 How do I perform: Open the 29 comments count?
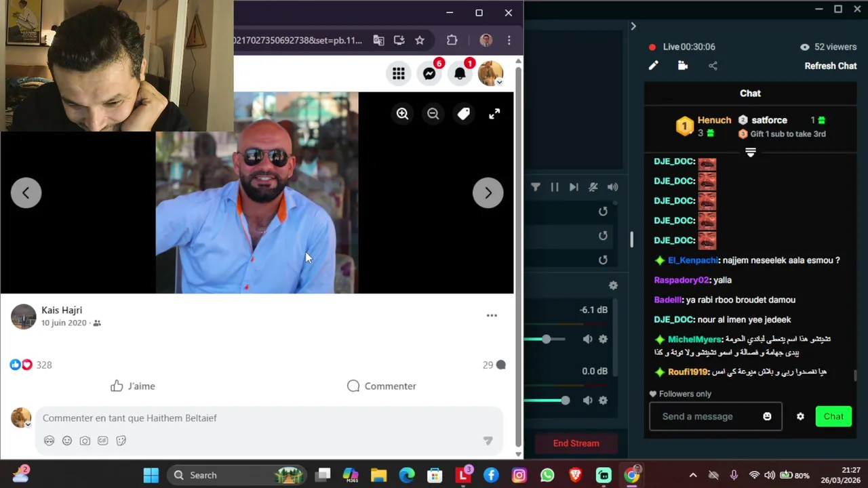(x=494, y=365)
